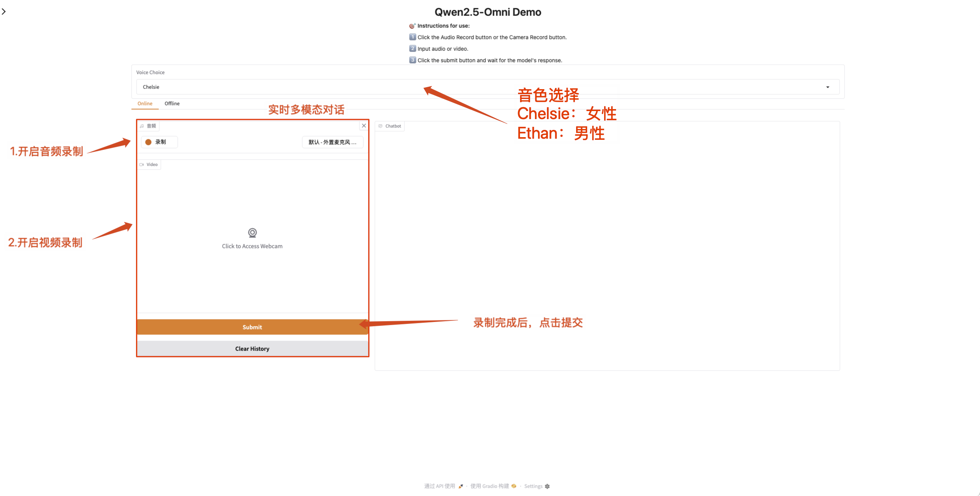
Task: Switch to the Offline tab
Action: click(x=172, y=103)
